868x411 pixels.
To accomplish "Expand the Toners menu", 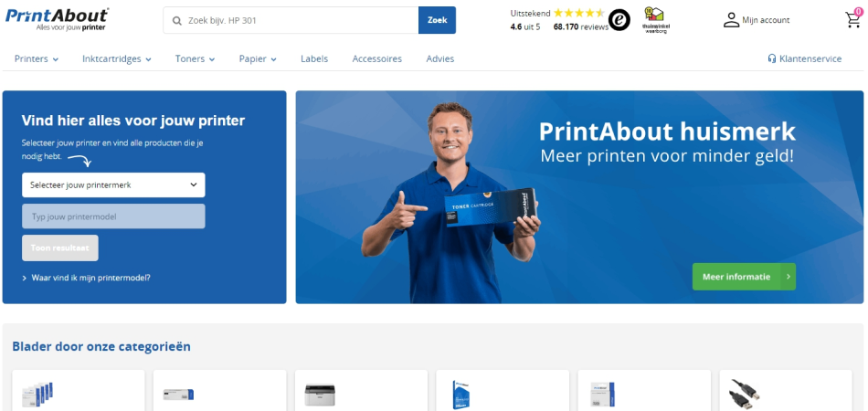I will [195, 58].
